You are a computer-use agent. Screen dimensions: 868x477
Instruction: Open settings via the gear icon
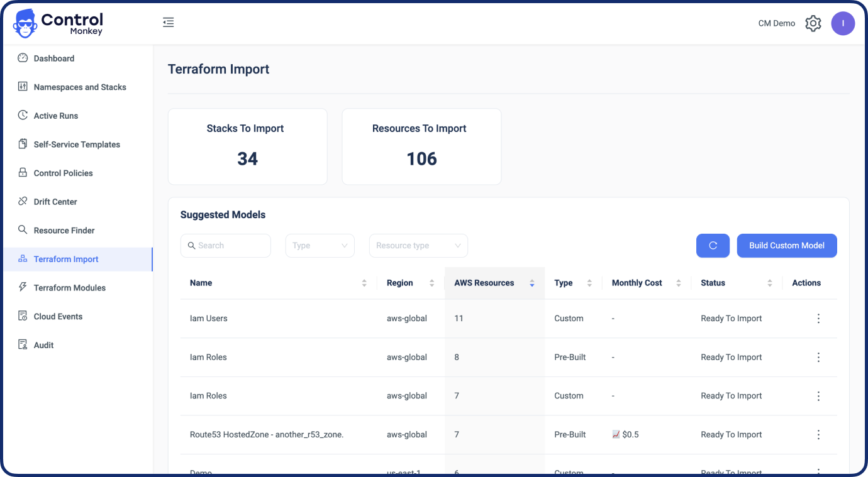(813, 23)
